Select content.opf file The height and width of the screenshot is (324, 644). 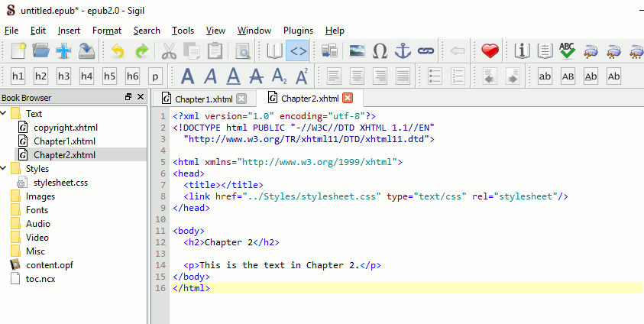click(50, 265)
